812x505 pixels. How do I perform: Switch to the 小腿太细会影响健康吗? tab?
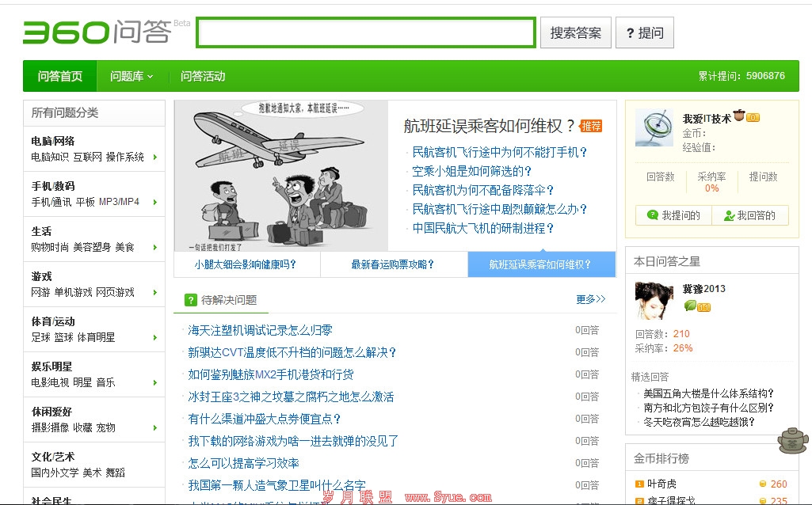pos(246,264)
